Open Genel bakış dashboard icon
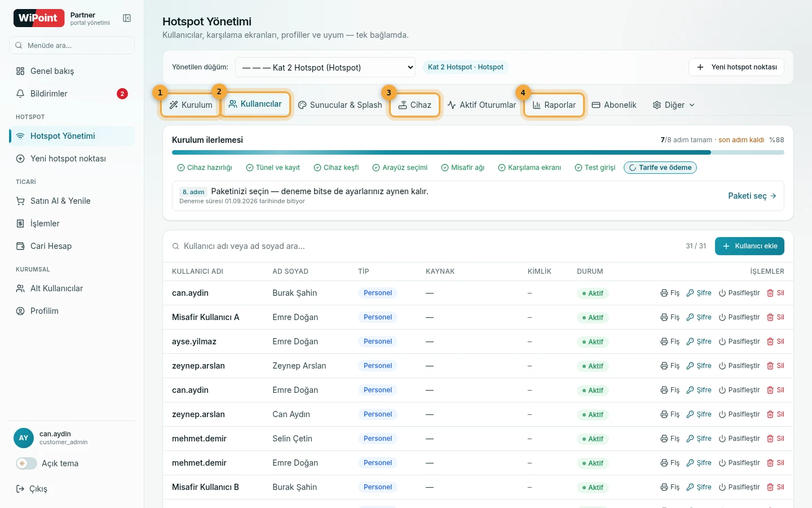The height and width of the screenshot is (508, 812). click(20, 71)
